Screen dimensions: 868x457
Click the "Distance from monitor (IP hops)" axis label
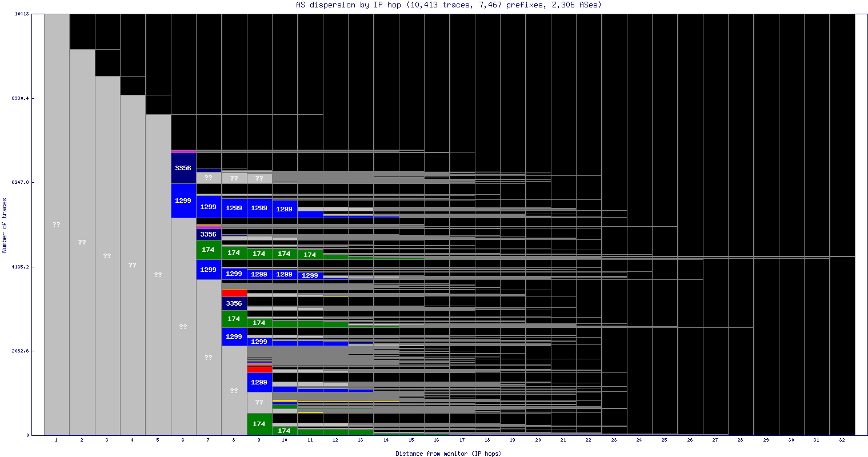(x=449, y=454)
